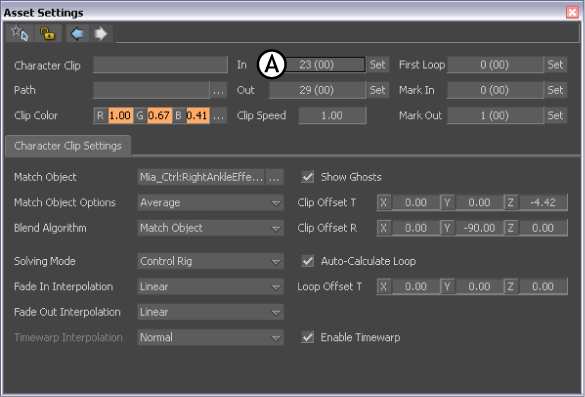Click the Set button beside Mark Out
This screenshot has height=397, width=585.
[x=556, y=115]
